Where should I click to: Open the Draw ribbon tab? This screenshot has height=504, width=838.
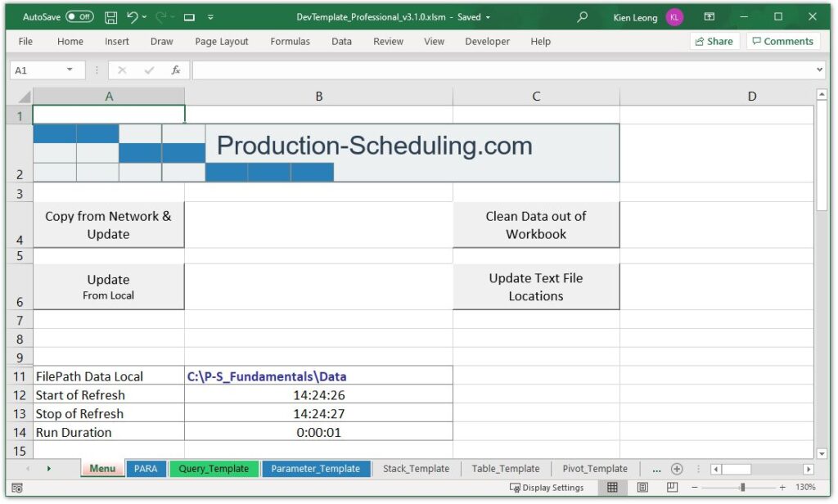[161, 41]
